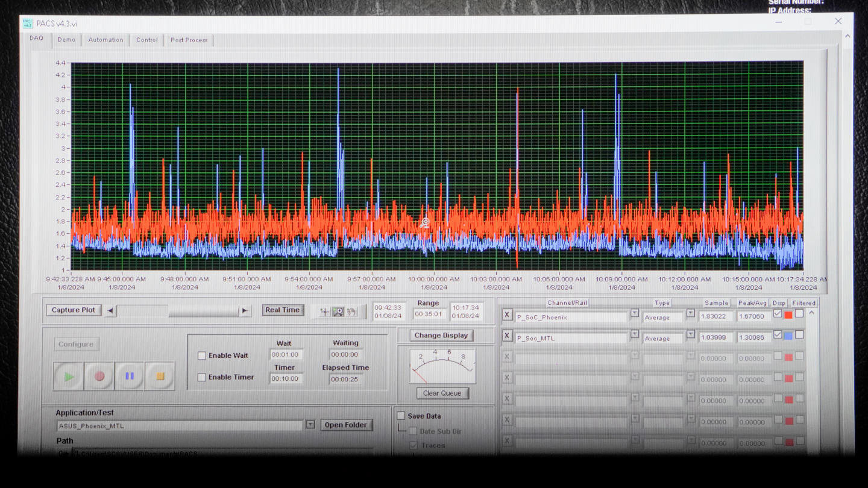The image size is (868, 488).
Task: Open the Post Process tab
Action: point(189,40)
